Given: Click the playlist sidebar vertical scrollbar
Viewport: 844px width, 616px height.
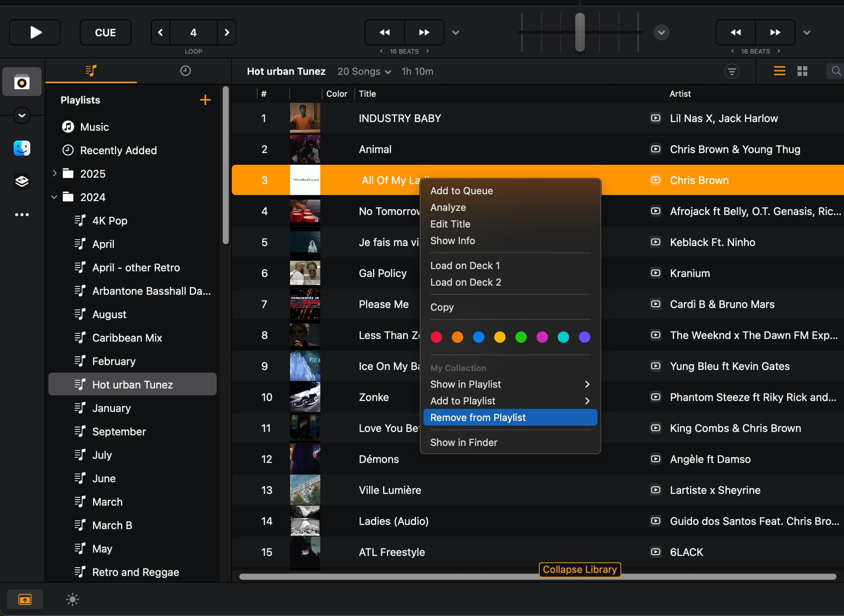Looking at the screenshot, I should point(226,165).
